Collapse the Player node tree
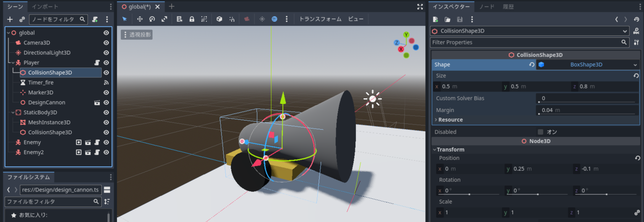The height and width of the screenshot is (222, 644). pyautogui.click(x=12, y=63)
